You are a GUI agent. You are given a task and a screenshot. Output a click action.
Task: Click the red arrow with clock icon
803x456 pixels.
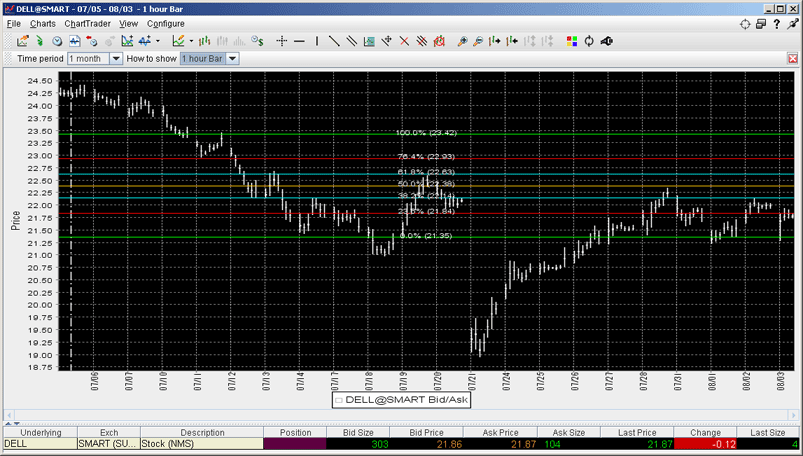coord(92,41)
